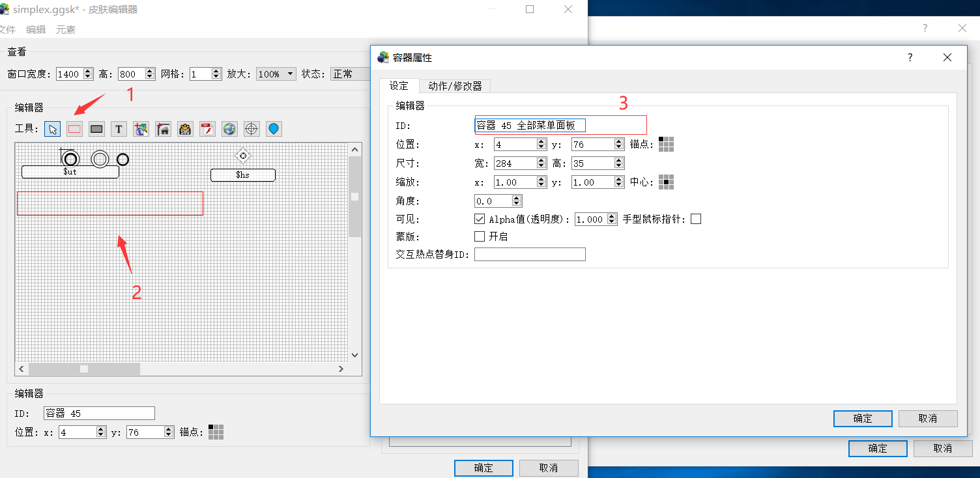The width and height of the screenshot is (980, 478).
Task: Select the Text (T) tool
Action: [x=119, y=129]
